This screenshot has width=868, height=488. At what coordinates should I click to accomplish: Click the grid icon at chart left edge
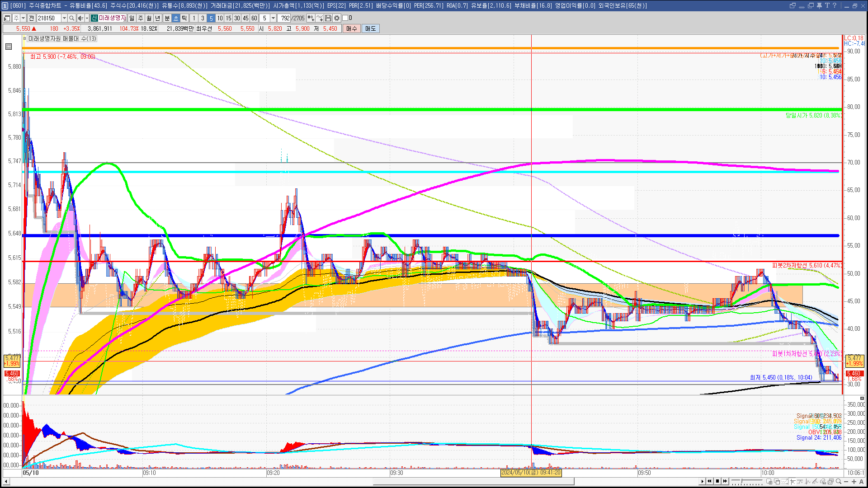(9, 47)
